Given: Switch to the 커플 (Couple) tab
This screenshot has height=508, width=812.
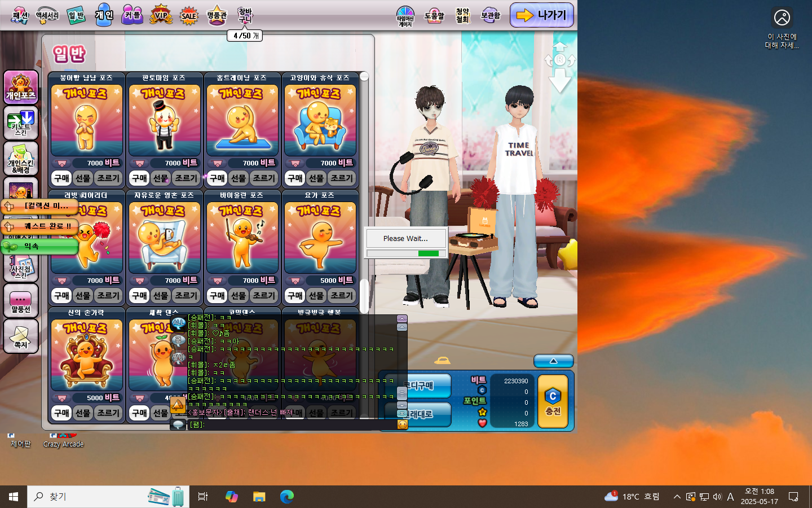Looking at the screenshot, I should tap(133, 16).
